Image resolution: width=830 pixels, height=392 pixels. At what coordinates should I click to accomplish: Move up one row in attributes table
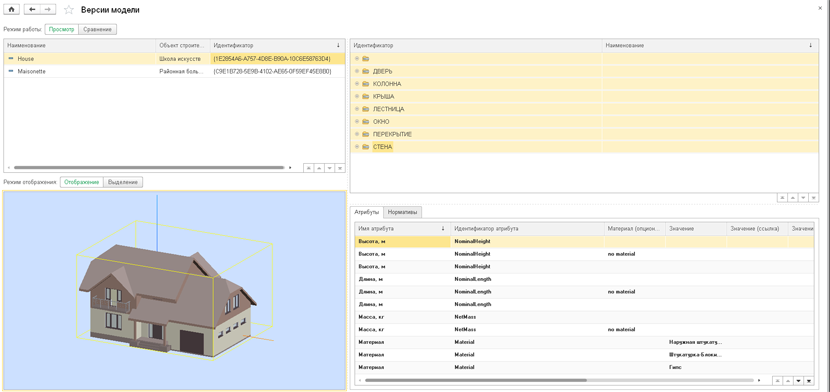coord(788,380)
